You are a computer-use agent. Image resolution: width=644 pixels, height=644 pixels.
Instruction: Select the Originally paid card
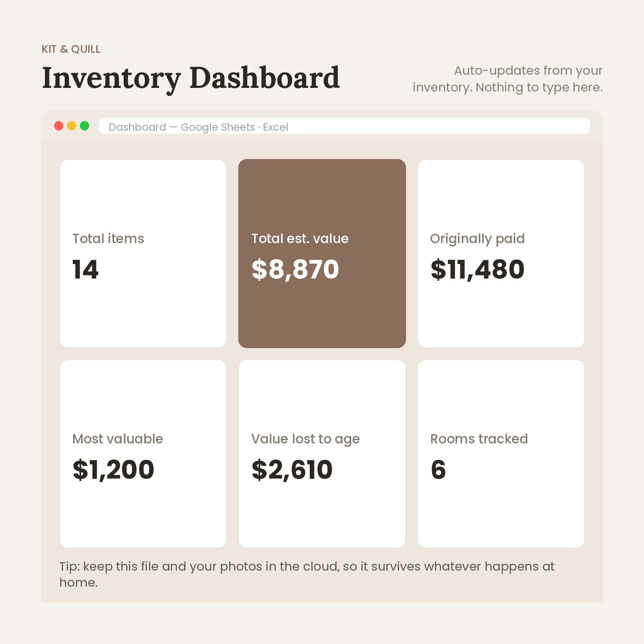tap(501, 253)
